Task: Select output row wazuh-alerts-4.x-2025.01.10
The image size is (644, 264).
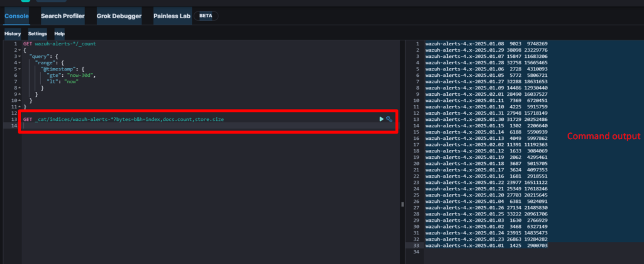Action: click(486, 107)
